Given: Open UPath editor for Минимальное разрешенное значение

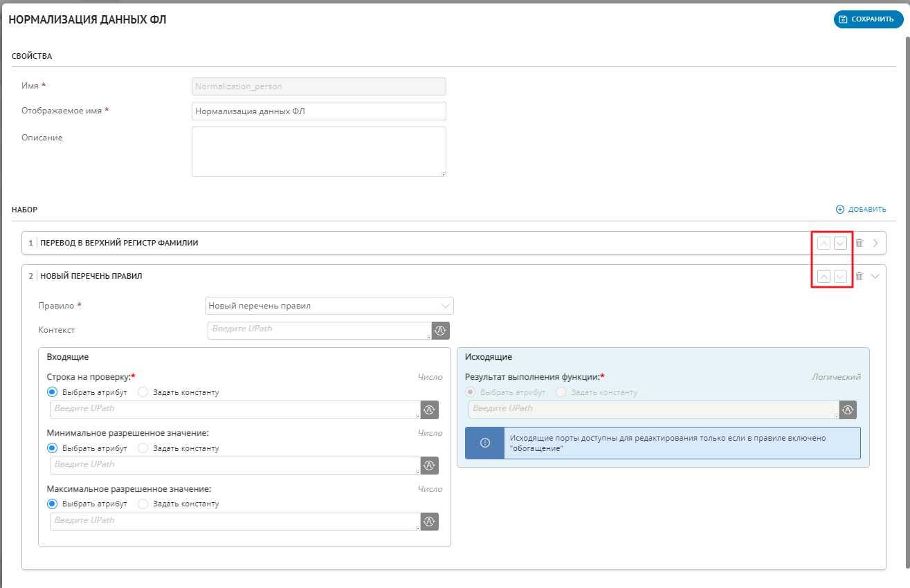Looking at the screenshot, I should (429, 466).
